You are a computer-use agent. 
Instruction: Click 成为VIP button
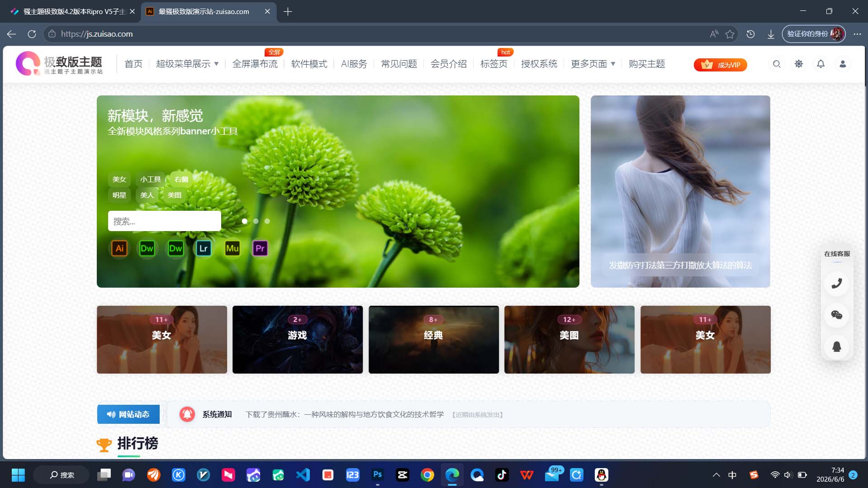coord(721,65)
